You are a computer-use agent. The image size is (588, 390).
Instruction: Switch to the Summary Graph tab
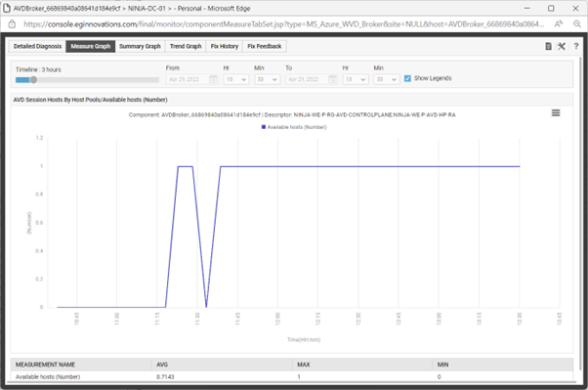pyautogui.click(x=140, y=46)
